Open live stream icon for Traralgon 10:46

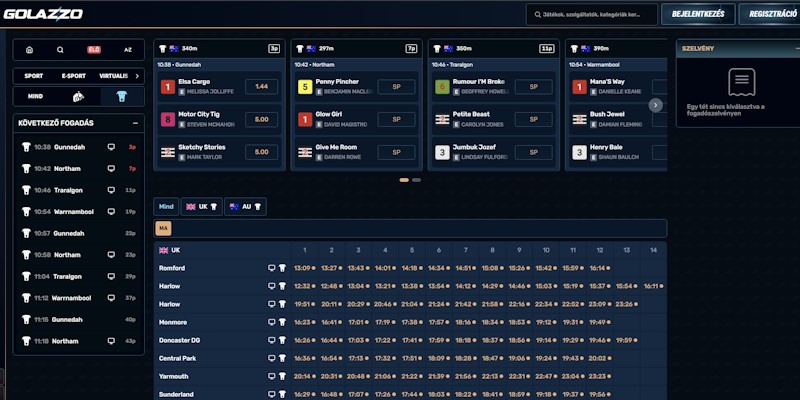(x=111, y=190)
